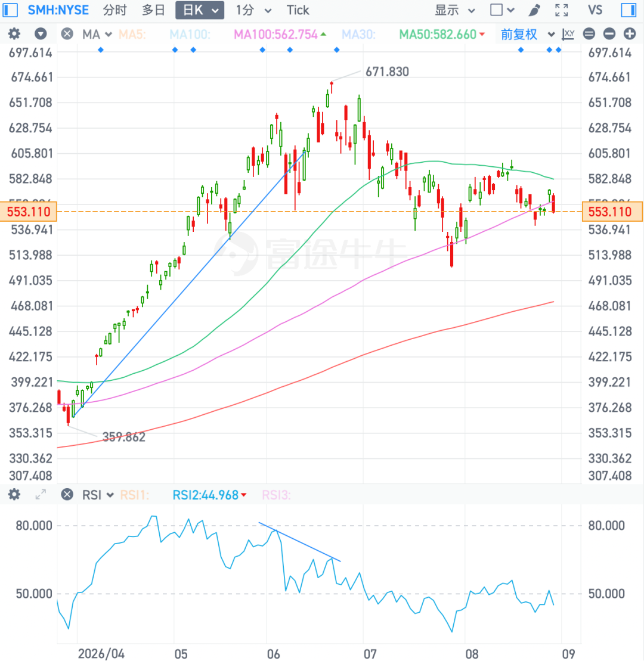Switch to the 多日 chart tab
Screen dimensions: 644x661
point(153,10)
